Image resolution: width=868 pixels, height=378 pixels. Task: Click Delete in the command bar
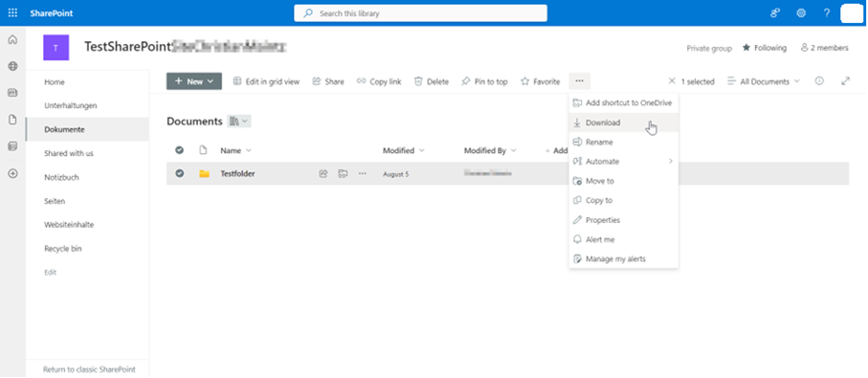[x=432, y=81]
